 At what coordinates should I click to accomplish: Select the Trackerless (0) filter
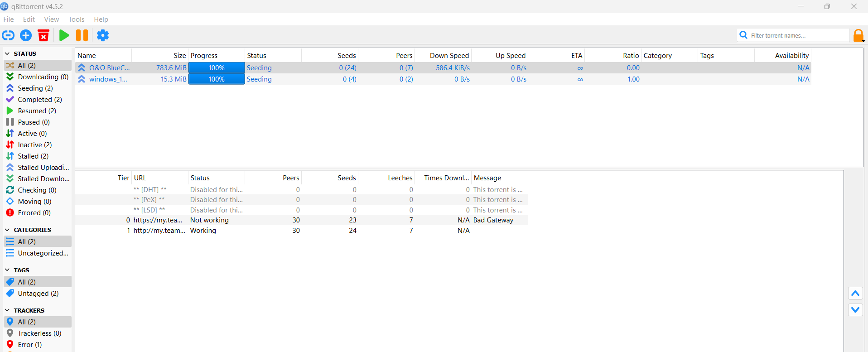(38, 333)
